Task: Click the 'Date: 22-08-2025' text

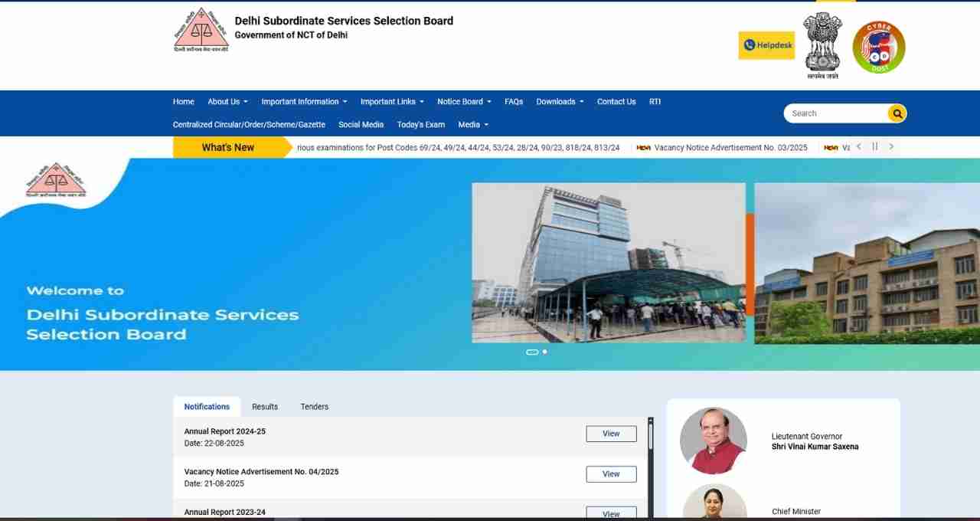Action: 214,444
